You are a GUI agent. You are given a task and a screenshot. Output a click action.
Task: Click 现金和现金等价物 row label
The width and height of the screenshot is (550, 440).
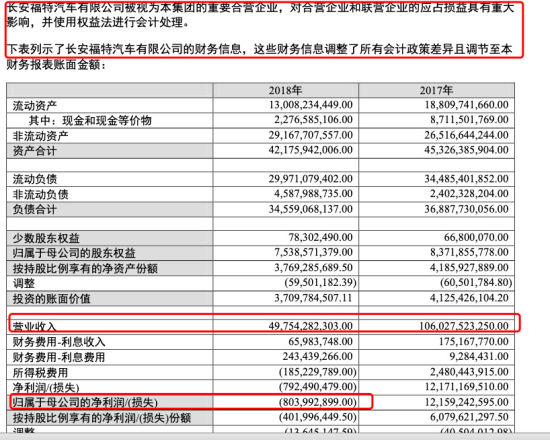click(x=107, y=120)
